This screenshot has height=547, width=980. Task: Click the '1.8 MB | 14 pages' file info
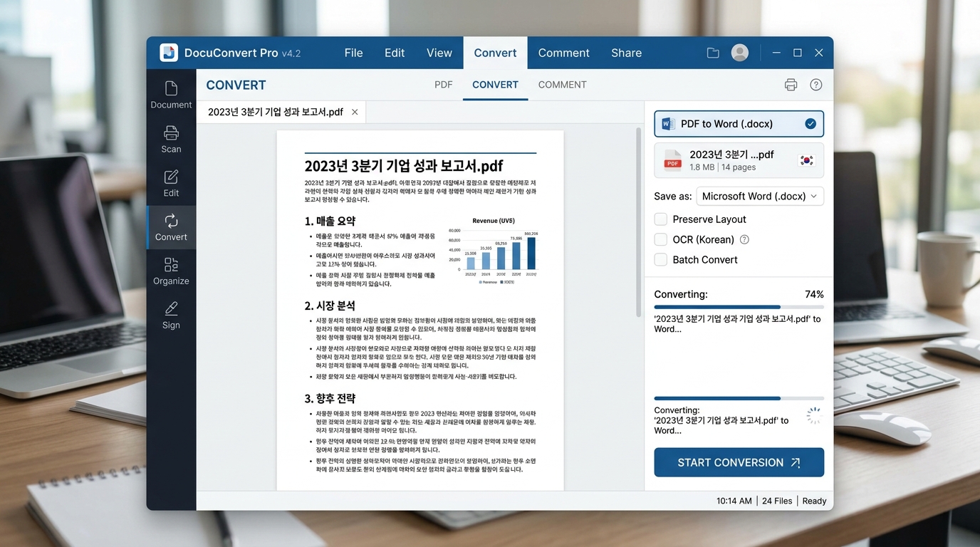pyautogui.click(x=723, y=167)
